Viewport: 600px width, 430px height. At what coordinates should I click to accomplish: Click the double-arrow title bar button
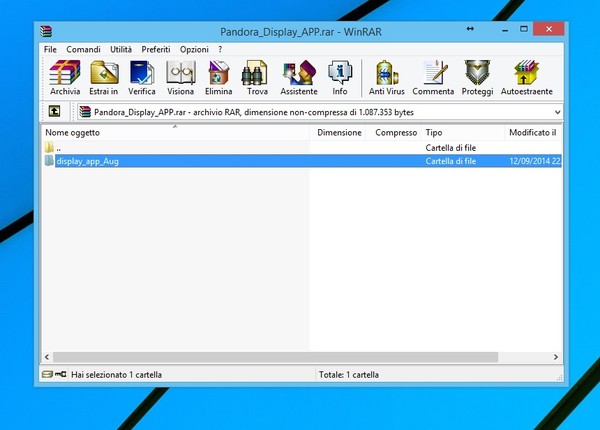[x=470, y=29]
